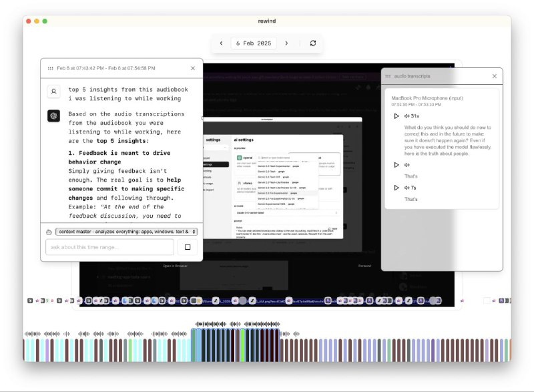Screen dimensions: 534x392
Task: Click the drag handle on the audio transcripts panel
Action: pyautogui.click(x=387, y=76)
